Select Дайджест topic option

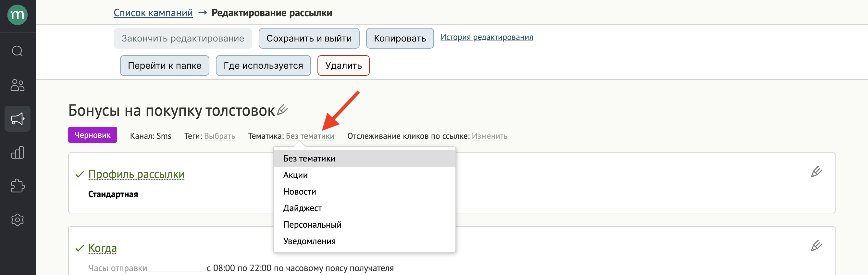coord(365,208)
